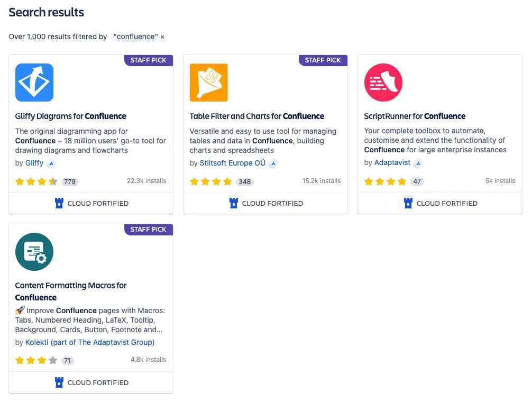Click the 779 review count badge
Image resolution: width=532 pixels, height=402 pixels.
(70, 181)
